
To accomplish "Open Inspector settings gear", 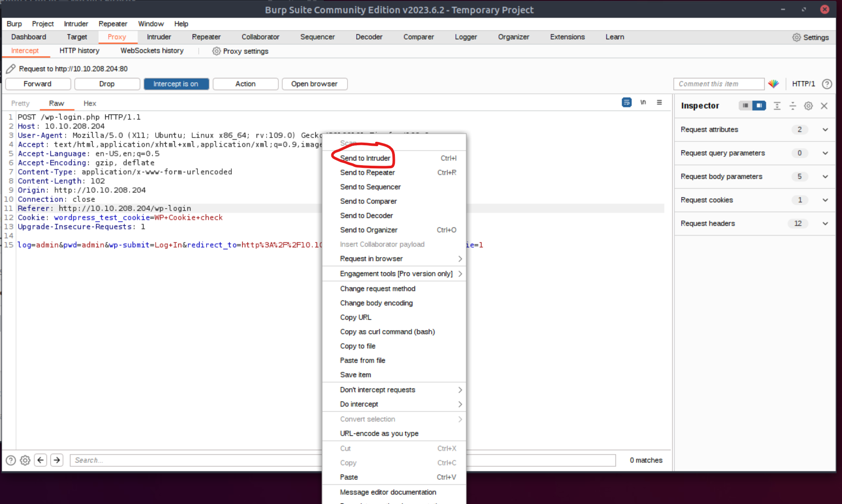I will click(809, 106).
